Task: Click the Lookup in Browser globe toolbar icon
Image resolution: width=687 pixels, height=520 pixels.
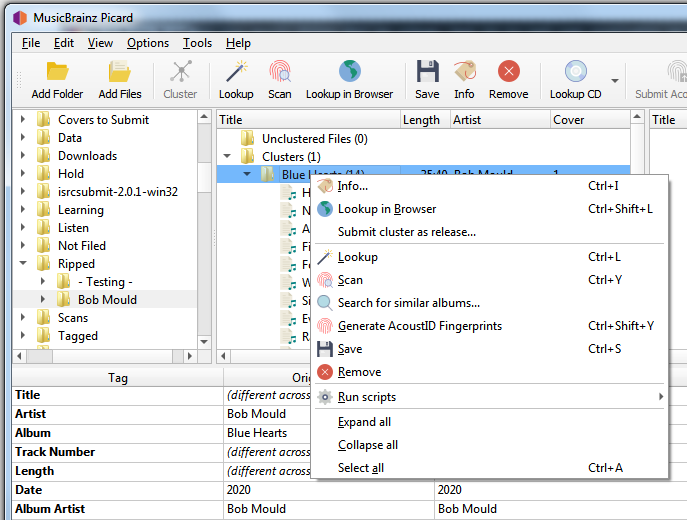Action: click(x=350, y=71)
